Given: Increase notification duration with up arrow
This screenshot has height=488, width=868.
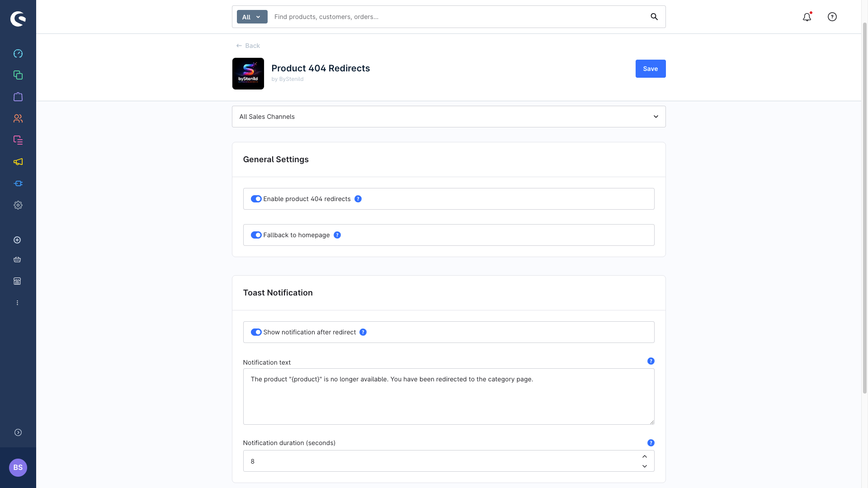Looking at the screenshot, I should pos(645,456).
